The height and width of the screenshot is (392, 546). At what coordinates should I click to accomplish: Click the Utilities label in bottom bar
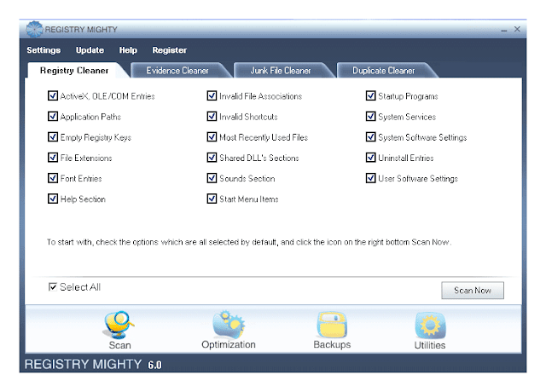click(x=430, y=345)
